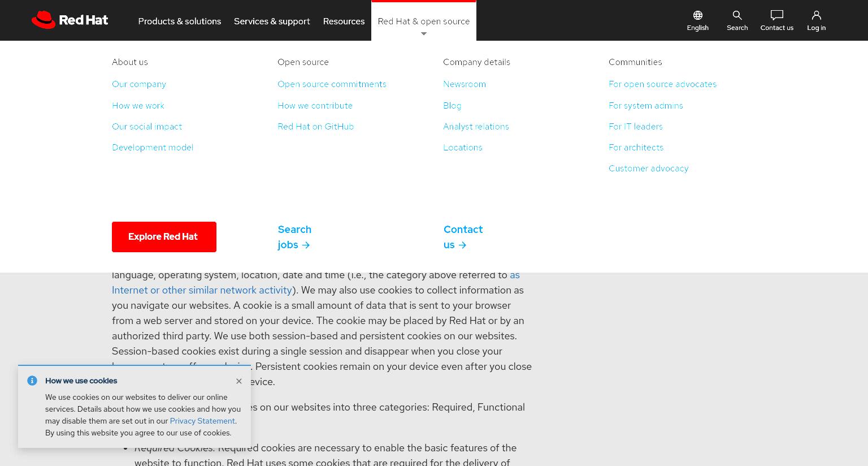This screenshot has width=868, height=466.
Task: Follow the Search jobs link
Action: (294, 237)
